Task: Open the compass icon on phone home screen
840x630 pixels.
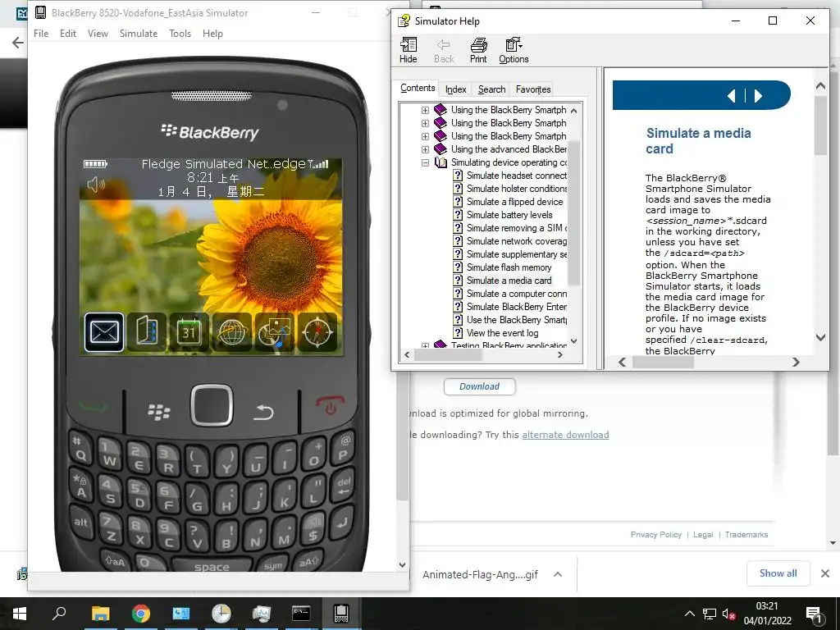Action: click(317, 332)
